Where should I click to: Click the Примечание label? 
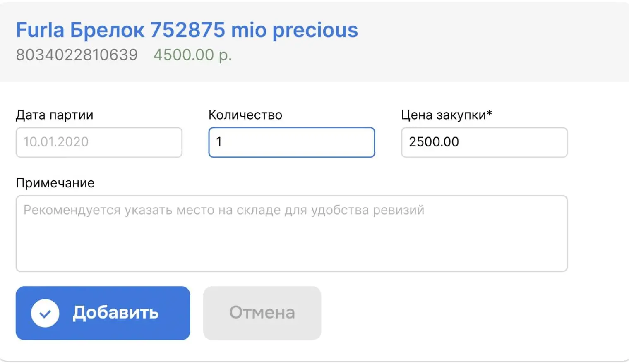[55, 183]
